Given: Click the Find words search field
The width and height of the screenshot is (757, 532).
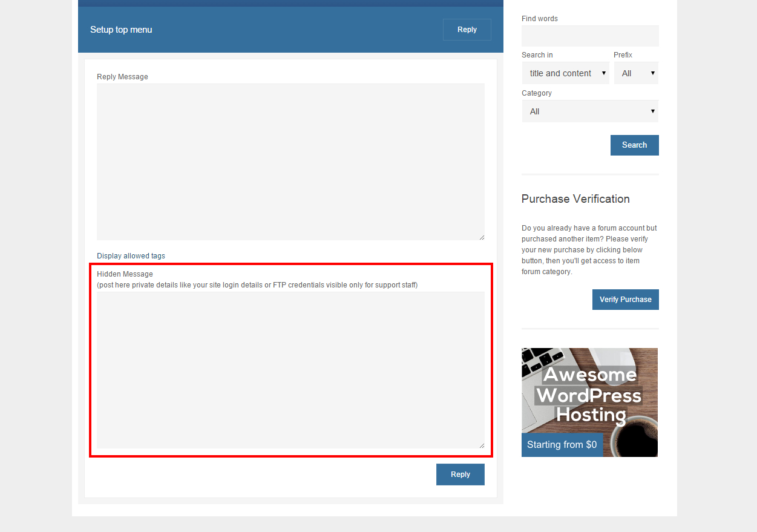Looking at the screenshot, I should point(590,36).
